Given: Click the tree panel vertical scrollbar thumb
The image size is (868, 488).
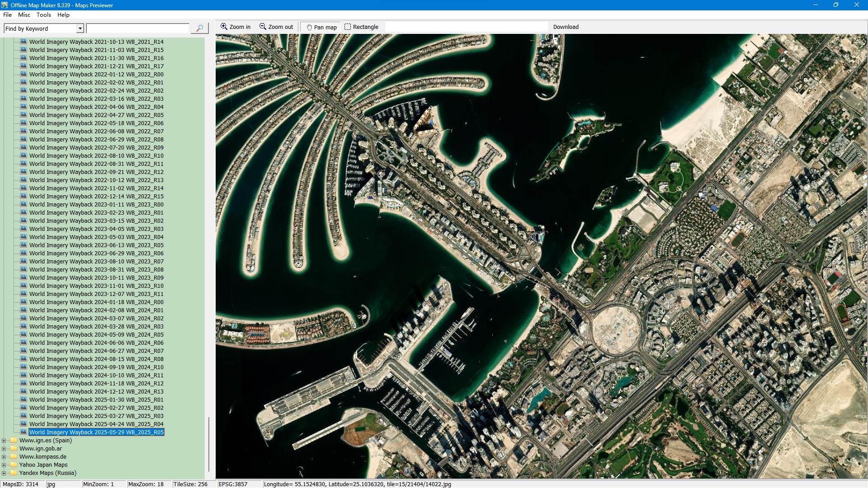Looking at the screenshot, I should [x=209, y=444].
